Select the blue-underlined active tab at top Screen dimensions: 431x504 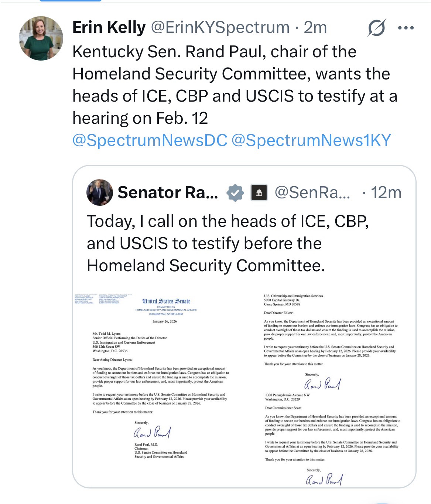coord(70,1)
